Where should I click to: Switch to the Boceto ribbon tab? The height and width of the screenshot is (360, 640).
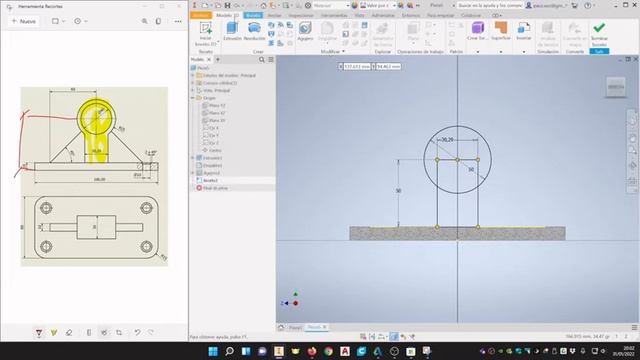pos(253,15)
